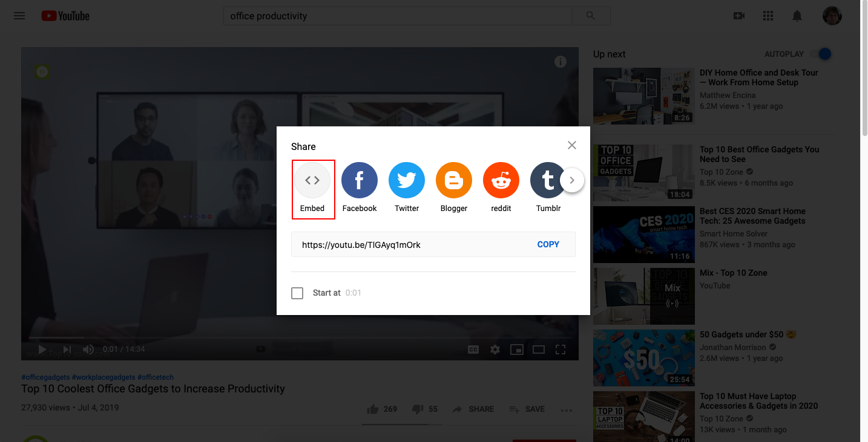This screenshot has width=868, height=442.
Task: Open DIY Home Office and Desk Tour thumbnail
Action: [x=644, y=96]
